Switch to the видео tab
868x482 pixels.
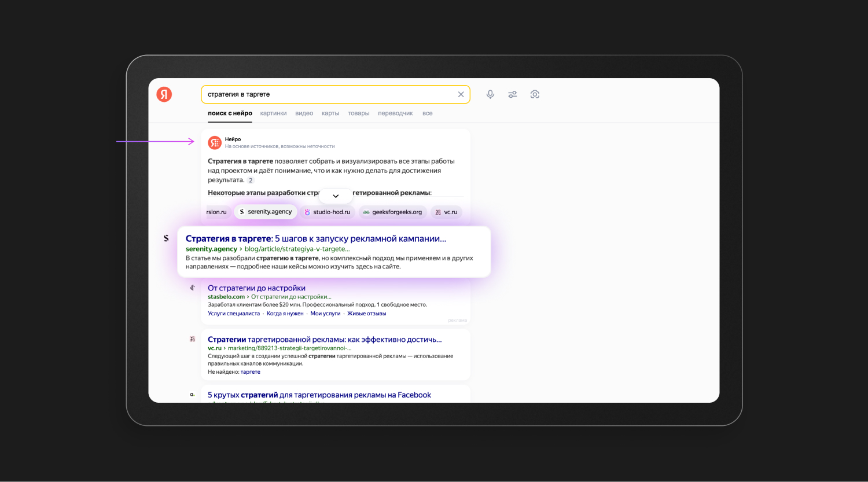[x=304, y=113]
